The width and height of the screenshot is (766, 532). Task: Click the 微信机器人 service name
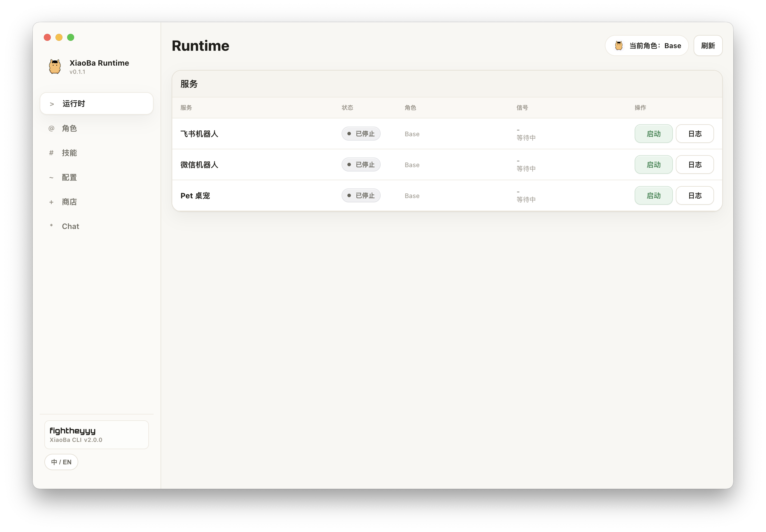(x=199, y=165)
